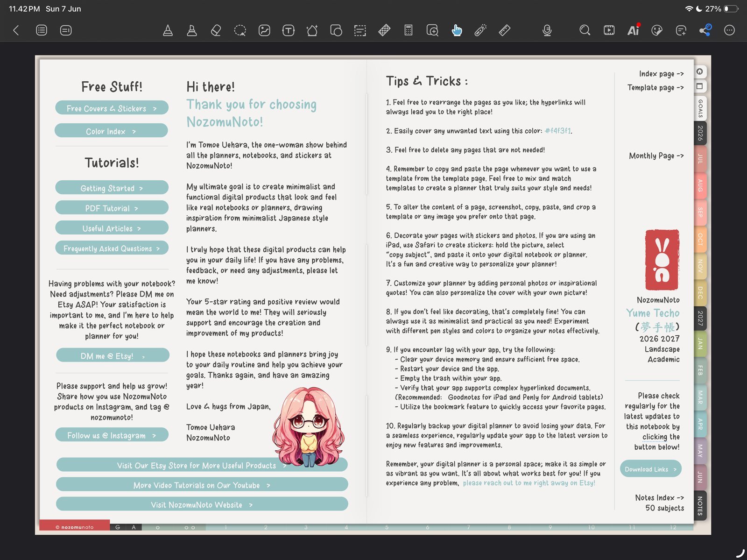Go to the DEC month tab
747x560 pixels.
[x=700, y=292]
